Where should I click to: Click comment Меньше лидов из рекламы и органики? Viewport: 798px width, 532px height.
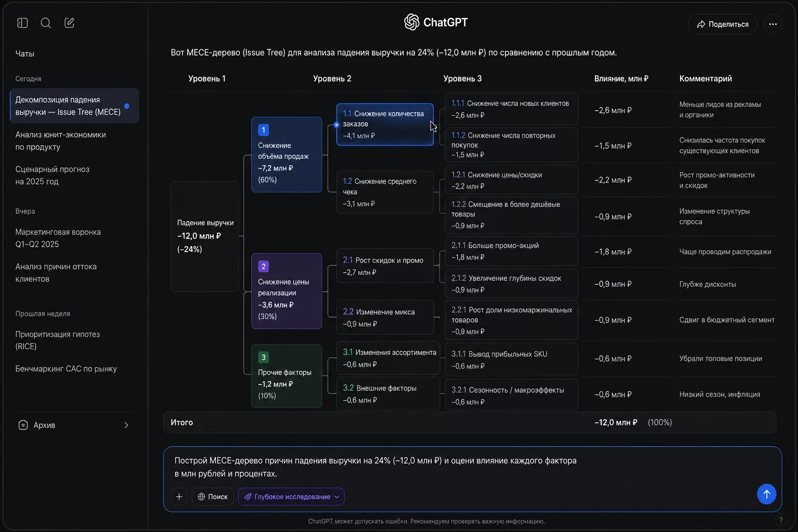click(x=720, y=110)
